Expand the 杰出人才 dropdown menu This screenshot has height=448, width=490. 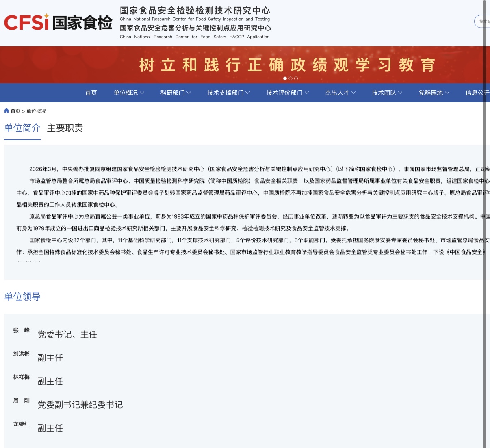340,93
